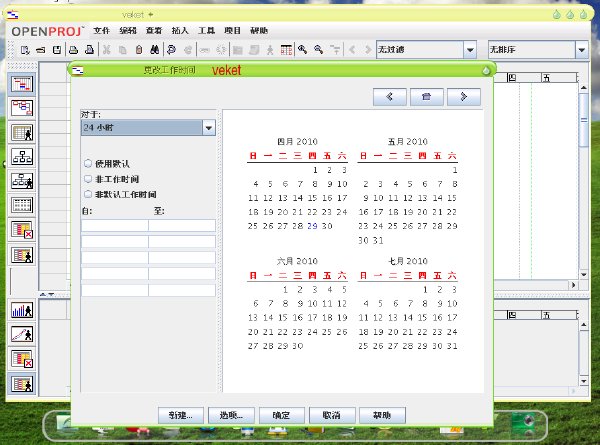Open the Network diagram view in sidebar

[x=22, y=108]
